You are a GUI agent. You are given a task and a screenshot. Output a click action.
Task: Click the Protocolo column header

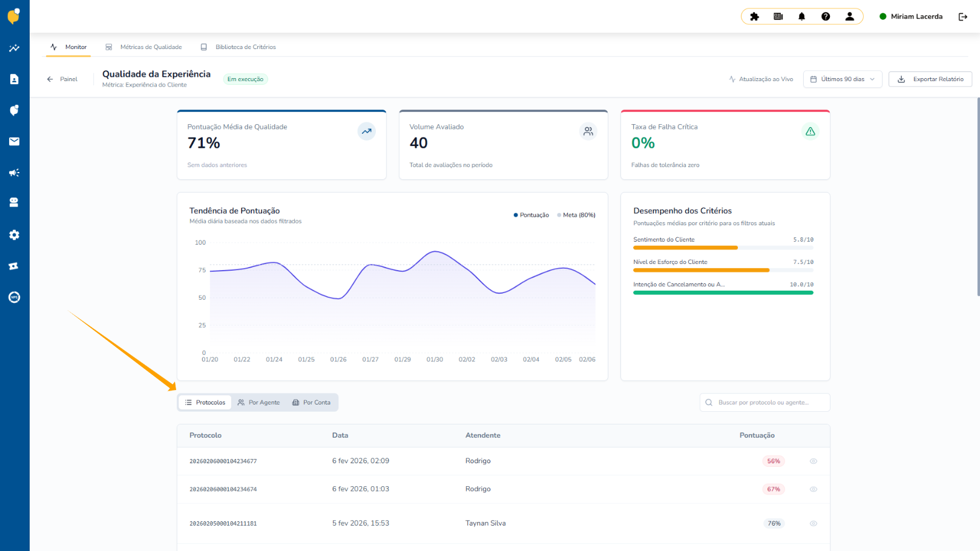(205, 435)
